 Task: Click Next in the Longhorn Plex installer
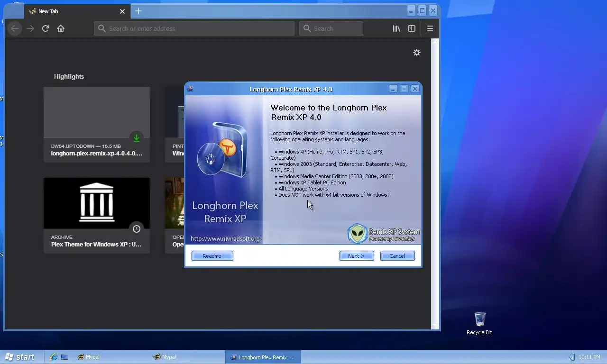click(x=357, y=256)
